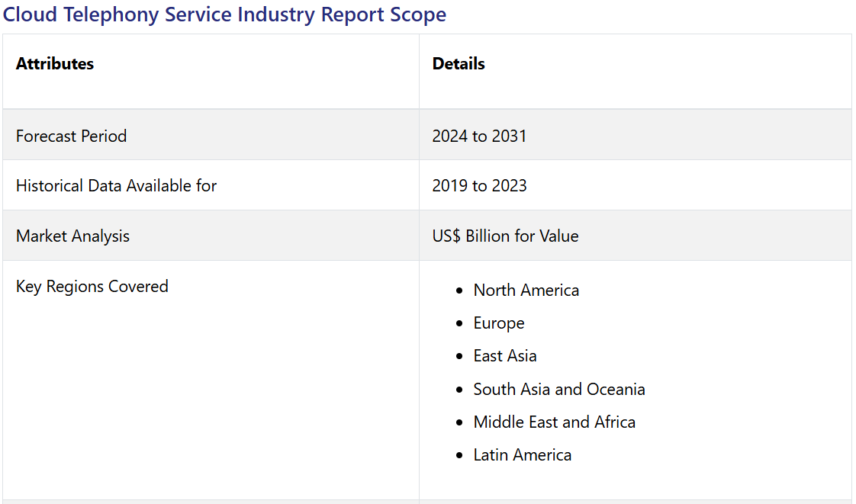Click the bullet marker beside Europe

click(x=459, y=324)
